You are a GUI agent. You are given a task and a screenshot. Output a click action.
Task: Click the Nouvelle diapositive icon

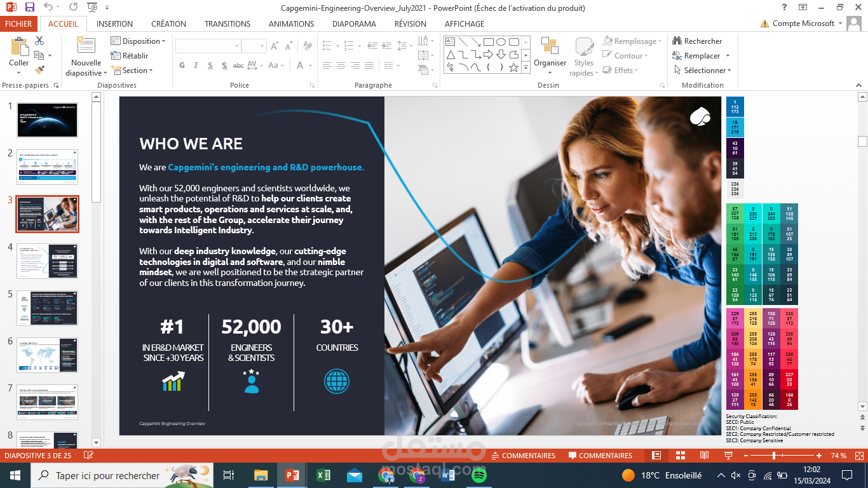86,45
